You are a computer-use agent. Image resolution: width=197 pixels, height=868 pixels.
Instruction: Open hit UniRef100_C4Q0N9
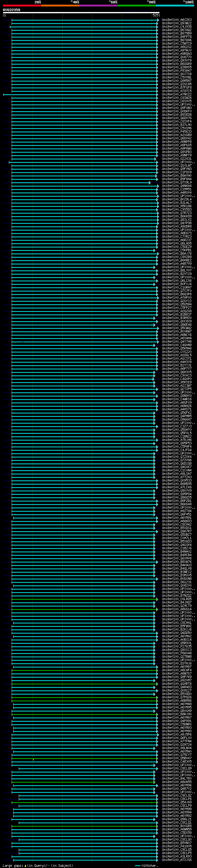177,345
